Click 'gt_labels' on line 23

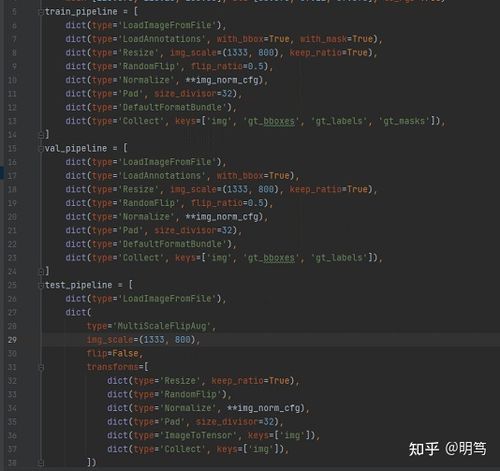(339, 258)
